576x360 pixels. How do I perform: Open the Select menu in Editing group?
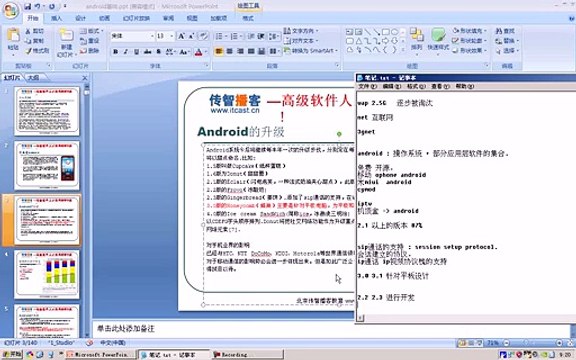click(507, 50)
